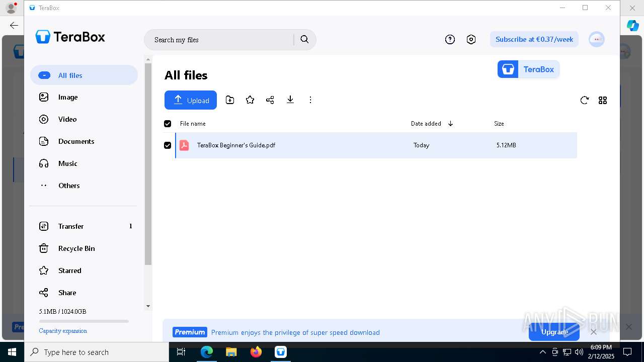This screenshot has width=644, height=362.
Task: Uncheck TeraBox Beginner's Guide.pdf checkbox
Action: click(x=168, y=145)
